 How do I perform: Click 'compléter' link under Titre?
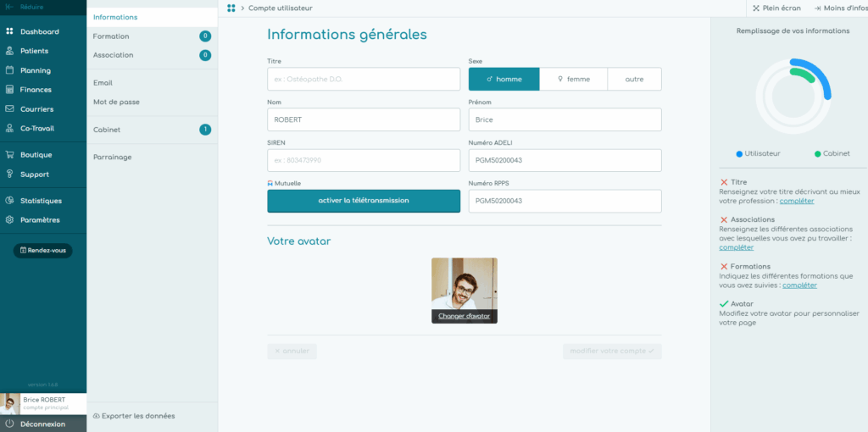(x=797, y=201)
